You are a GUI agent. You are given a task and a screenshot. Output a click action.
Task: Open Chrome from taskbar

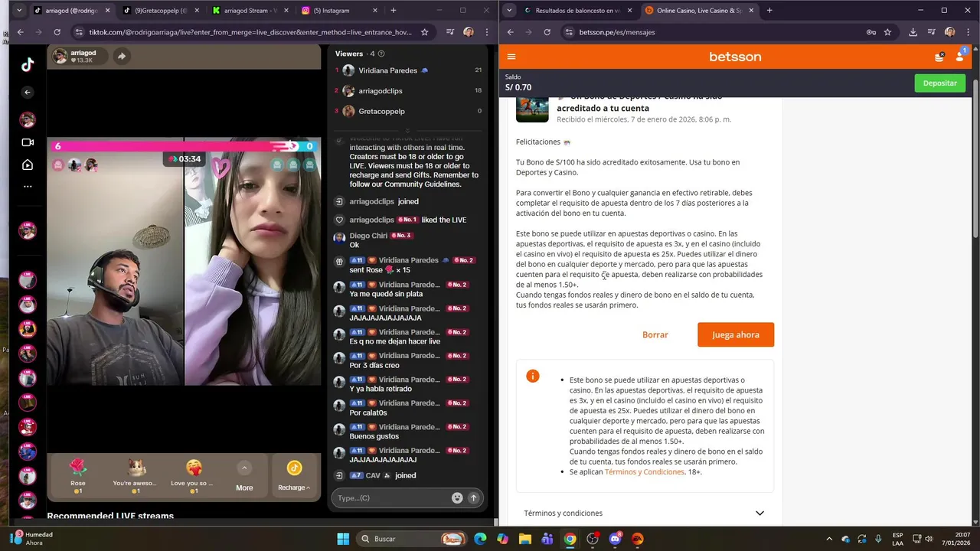[570, 539]
